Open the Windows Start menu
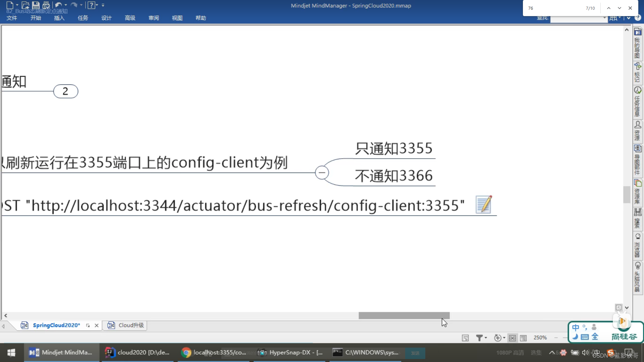 click(11, 352)
